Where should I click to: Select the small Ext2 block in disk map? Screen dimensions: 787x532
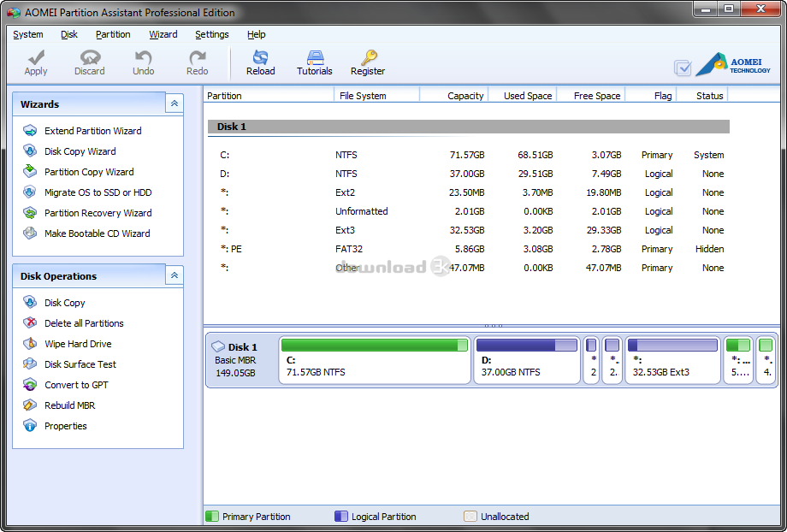coord(591,360)
